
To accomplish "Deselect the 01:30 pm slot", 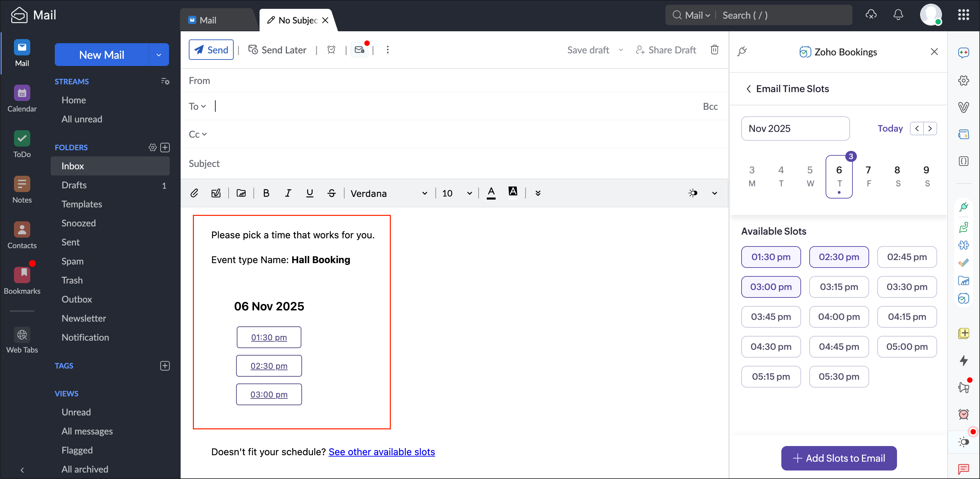I will (x=770, y=257).
